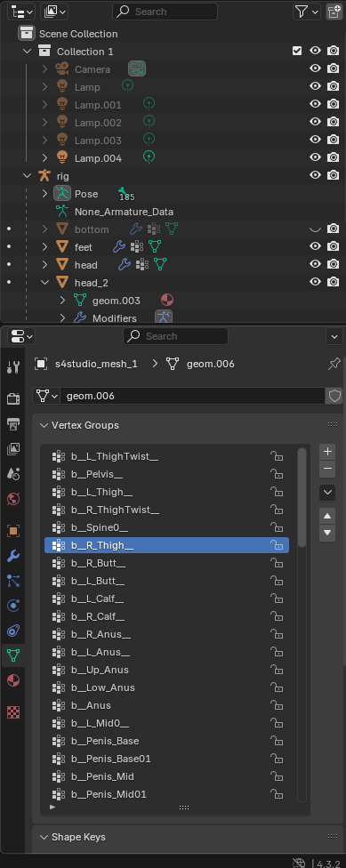Move vertex group up arrow
346x868 pixels.
tap(327, 517)
